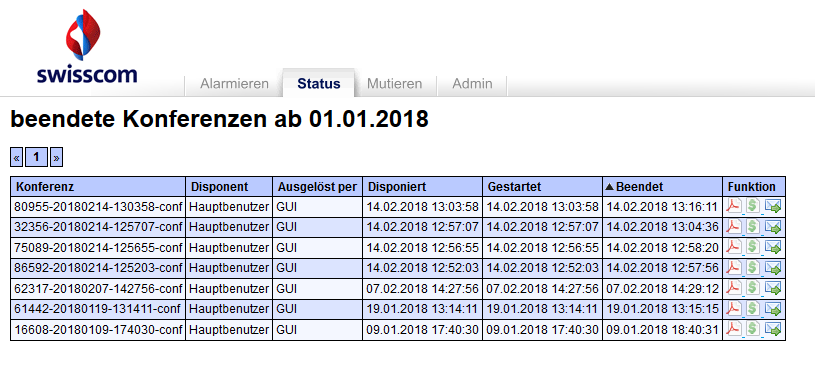Select the Status tab
The height and width of the screenshot is (384, 815).
click(319, 84)
